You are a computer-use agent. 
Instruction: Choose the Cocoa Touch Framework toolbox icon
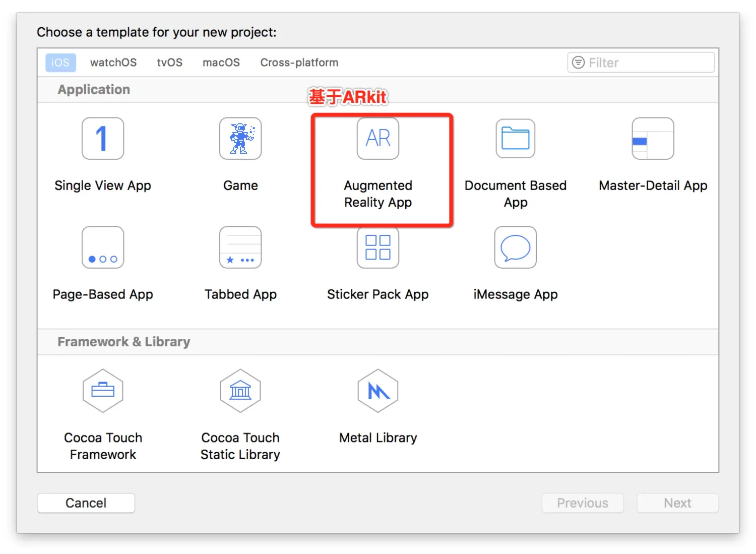point(103,391)
